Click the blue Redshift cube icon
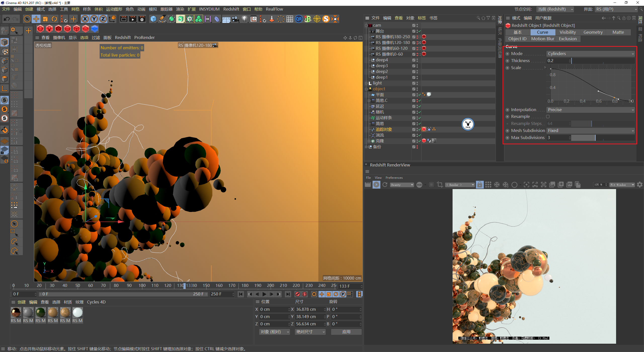 (95, 29)
